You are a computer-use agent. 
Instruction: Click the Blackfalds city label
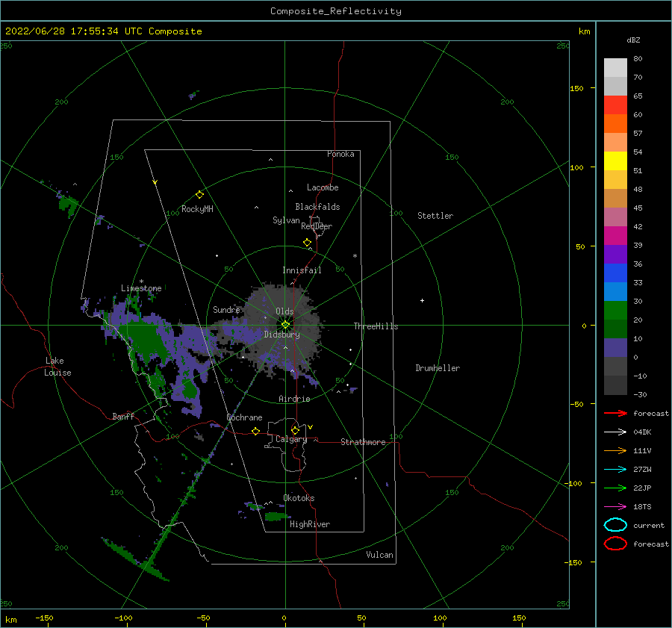[317, 207]
